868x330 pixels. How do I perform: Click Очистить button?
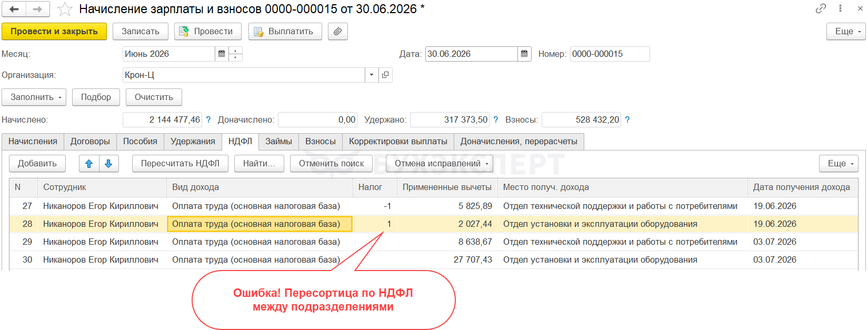(x=154, y=97)
